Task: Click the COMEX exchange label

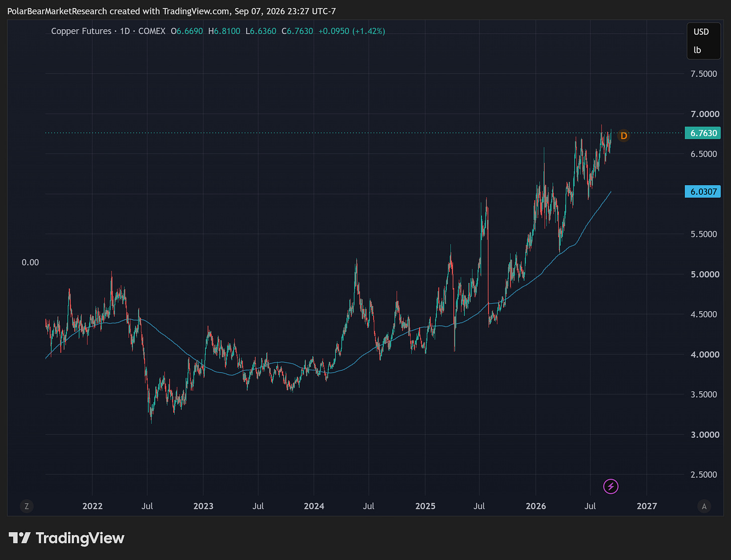Action: (152, 31)
